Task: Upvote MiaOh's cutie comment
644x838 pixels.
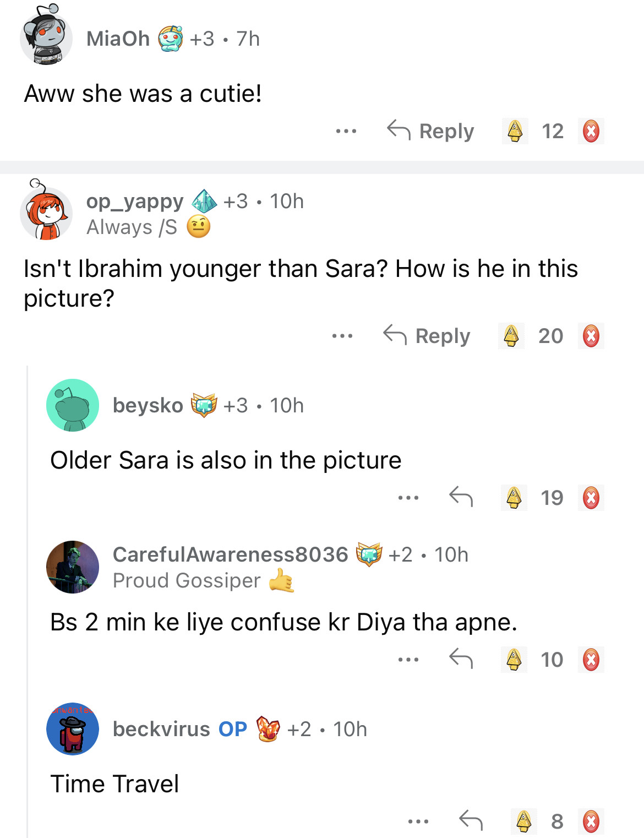Action: pos(515,132)
